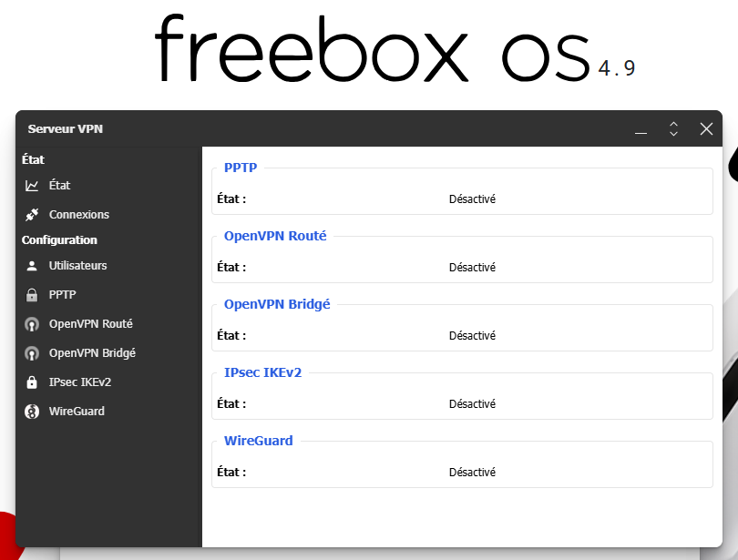Click the PPTP section heading
Viewport: 738px width, 560px height.
pos(241,168)
